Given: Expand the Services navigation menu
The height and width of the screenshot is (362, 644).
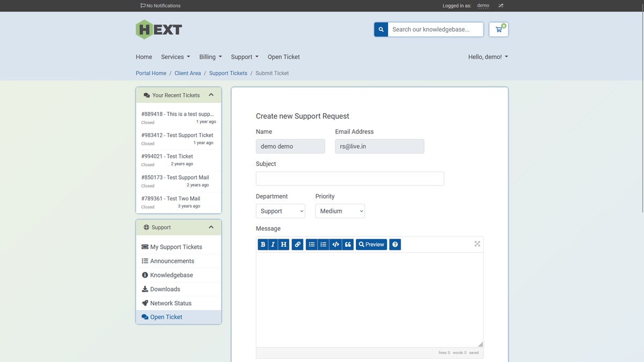Looking at the screenshot, I should (175, 57).
